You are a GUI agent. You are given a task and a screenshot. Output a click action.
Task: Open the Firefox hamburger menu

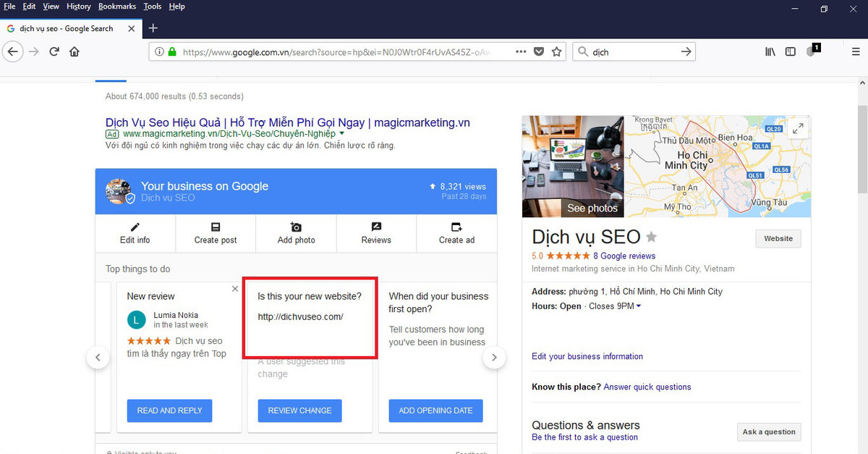click(856, 51)
